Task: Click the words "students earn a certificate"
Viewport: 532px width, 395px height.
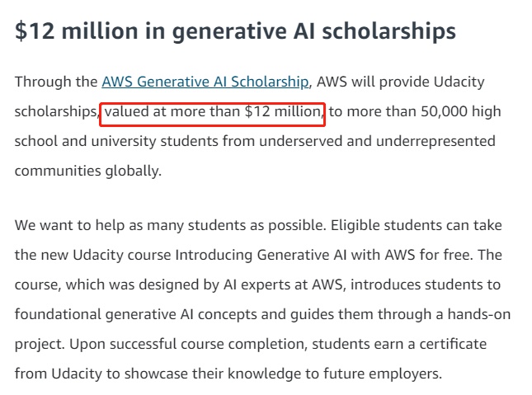Action: tap(399, 344)
